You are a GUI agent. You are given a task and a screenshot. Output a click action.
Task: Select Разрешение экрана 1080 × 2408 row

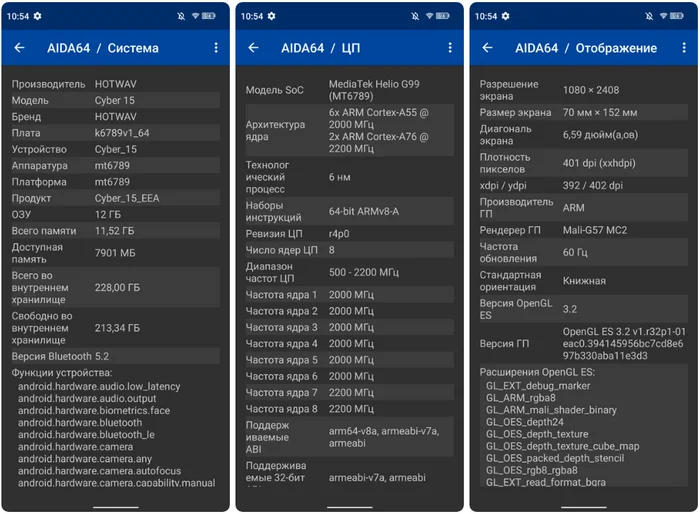[x=583, y=90]
